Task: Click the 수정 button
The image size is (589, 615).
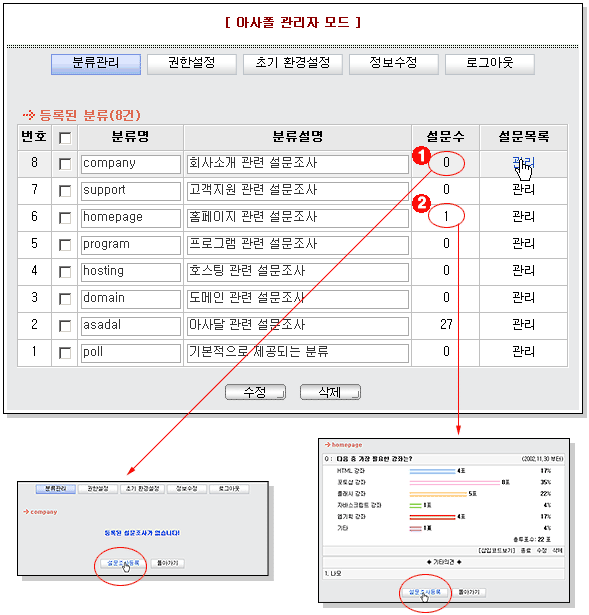Action: 255,392
